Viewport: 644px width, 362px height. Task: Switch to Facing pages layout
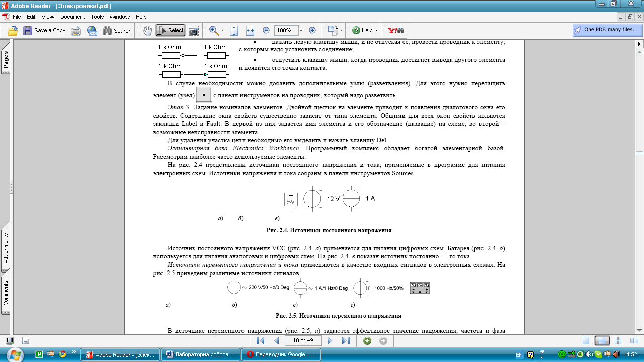633,341
